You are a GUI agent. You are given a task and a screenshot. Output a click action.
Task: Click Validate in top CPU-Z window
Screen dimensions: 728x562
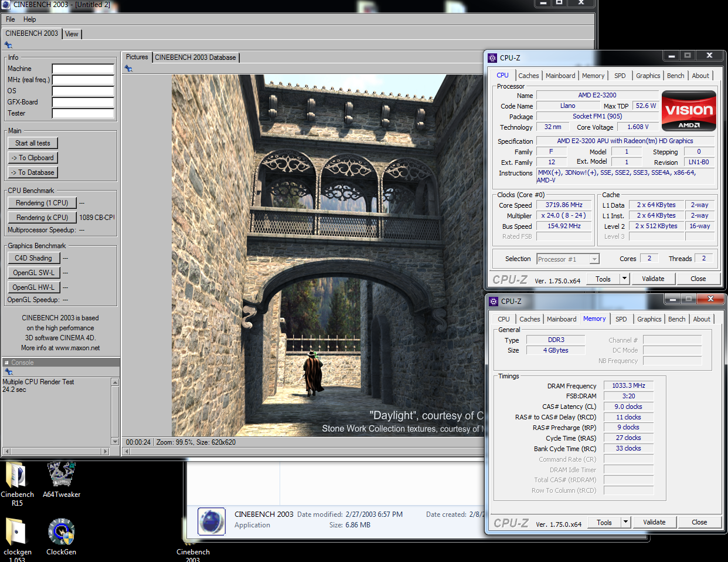(653, 279)
